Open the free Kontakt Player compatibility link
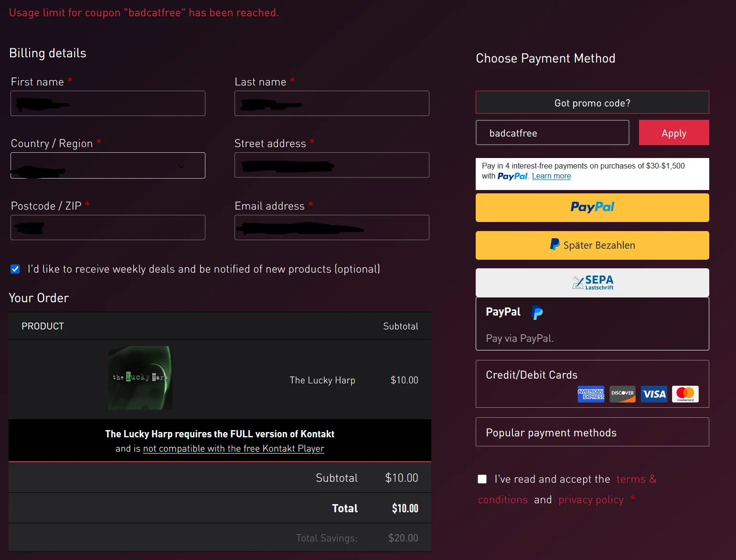The width and height of the screenshot is (736, 560). coord(234,449)
